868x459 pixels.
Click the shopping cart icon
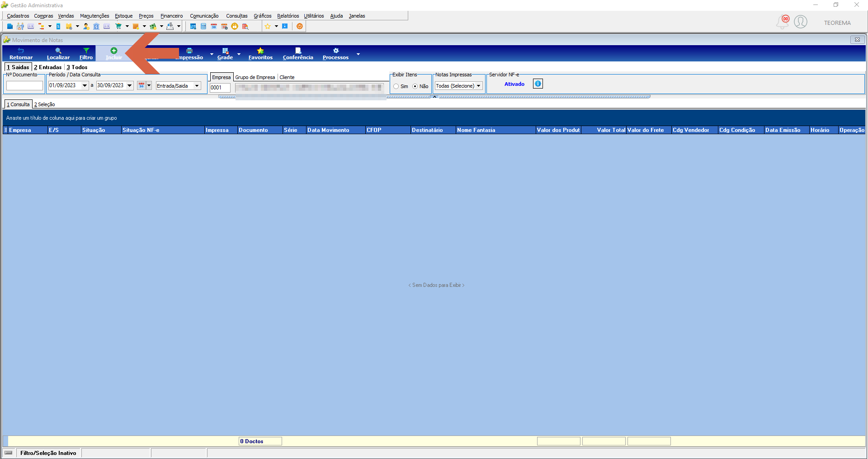[118, 26]
